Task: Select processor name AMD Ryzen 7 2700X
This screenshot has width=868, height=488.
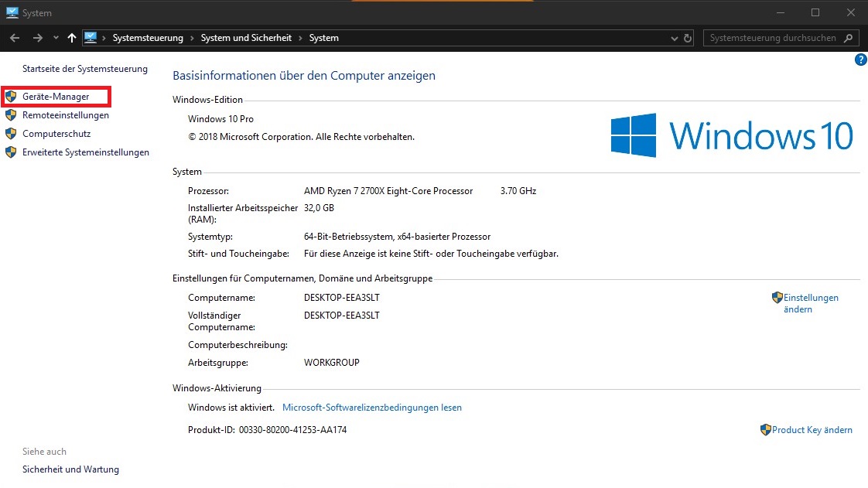Action: pos(388,191)
